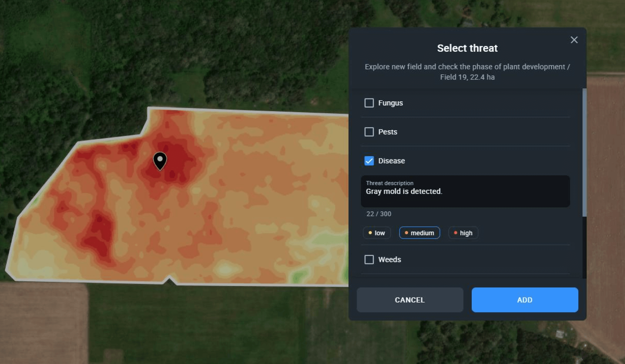This screenshot has width=625, height=364.
Task: Click the Field 19, 22.4 ha subtitle text
Action: click(x=467, y=77)
